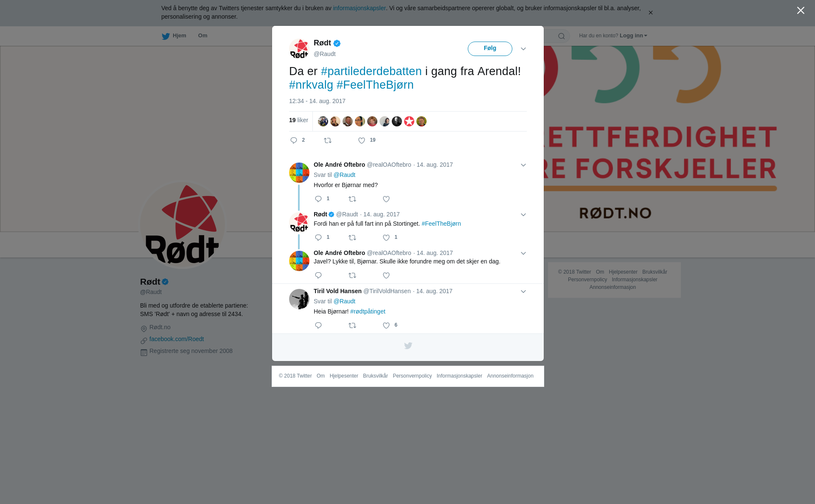Open the Om navigation item
815x504 pixels.
coord(202,36)
